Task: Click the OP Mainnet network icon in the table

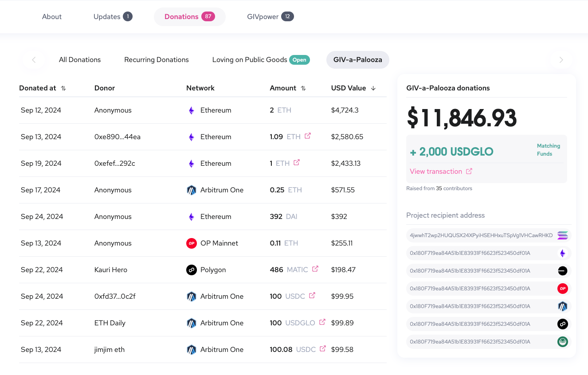Action: [x=192, y=243]
